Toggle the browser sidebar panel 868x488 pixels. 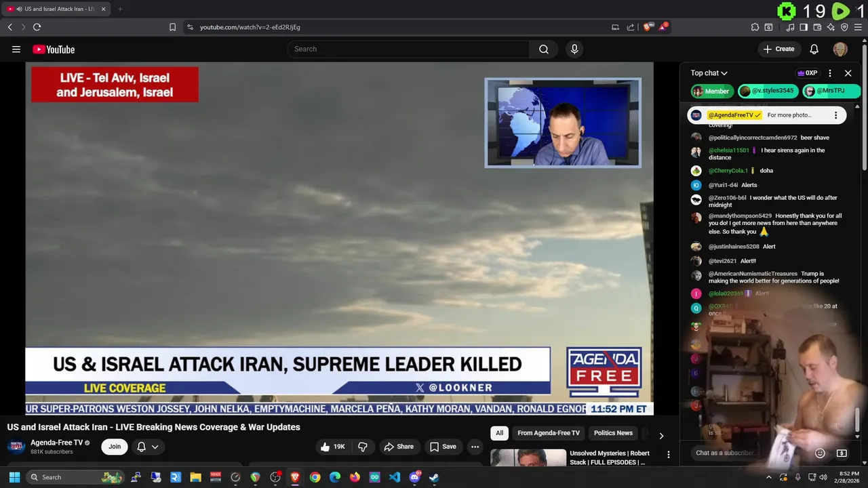[804, 27]
